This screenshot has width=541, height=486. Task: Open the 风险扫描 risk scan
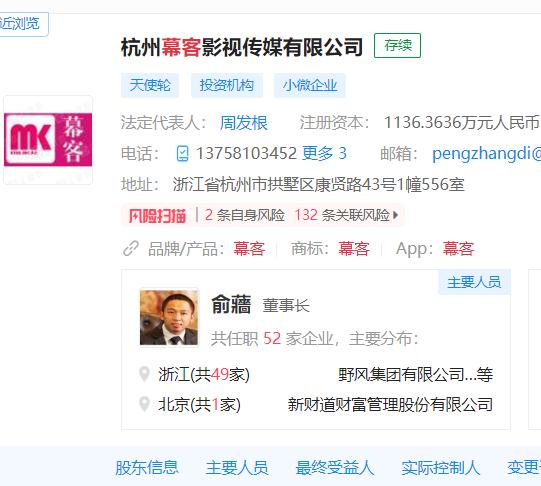point(157,216)
